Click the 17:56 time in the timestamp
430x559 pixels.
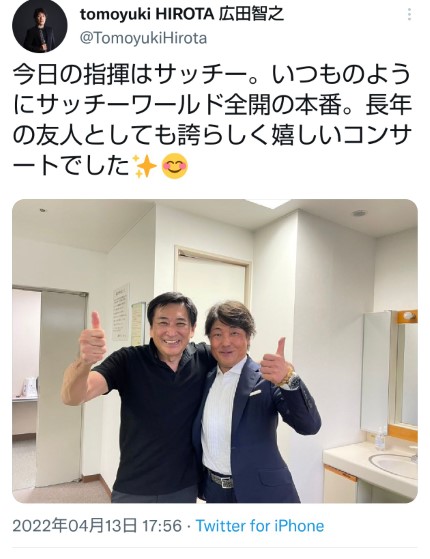162,526
